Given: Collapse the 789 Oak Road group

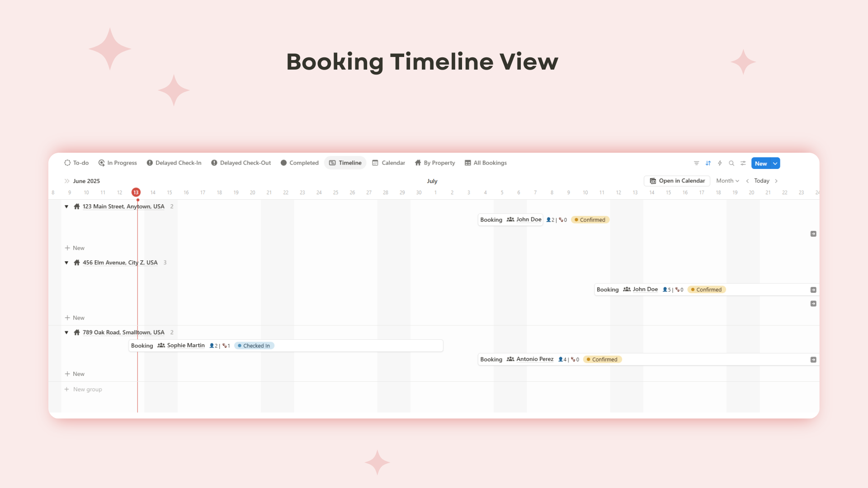Looking at the screenshot, I should [66, 333].
